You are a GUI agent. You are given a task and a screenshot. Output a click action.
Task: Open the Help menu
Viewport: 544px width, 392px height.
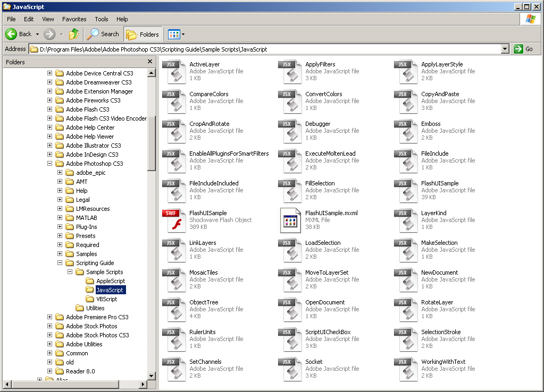click(122, 19)
